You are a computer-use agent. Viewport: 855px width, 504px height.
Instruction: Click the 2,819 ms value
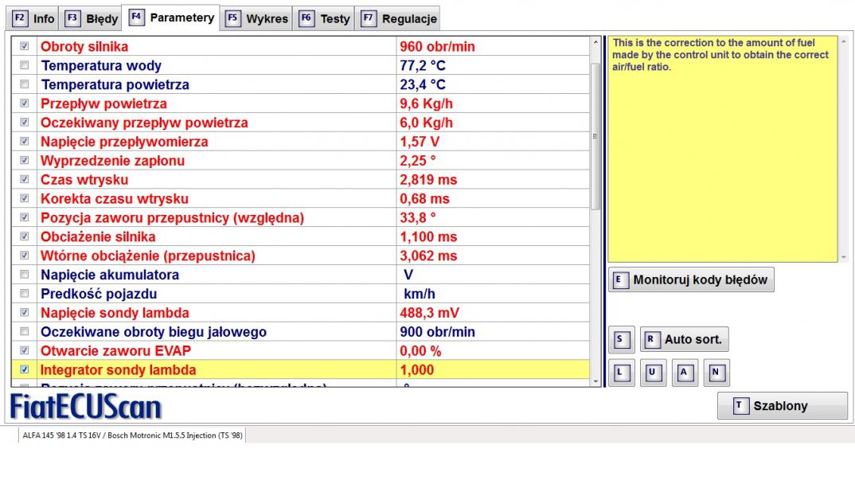tap(428, 179)
